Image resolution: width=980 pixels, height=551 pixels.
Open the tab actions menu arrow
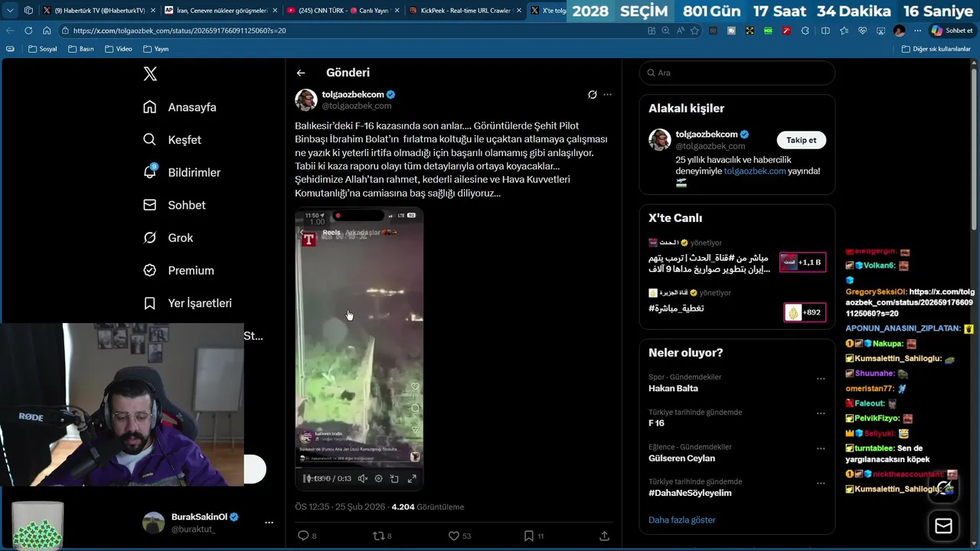coord(10,11)
